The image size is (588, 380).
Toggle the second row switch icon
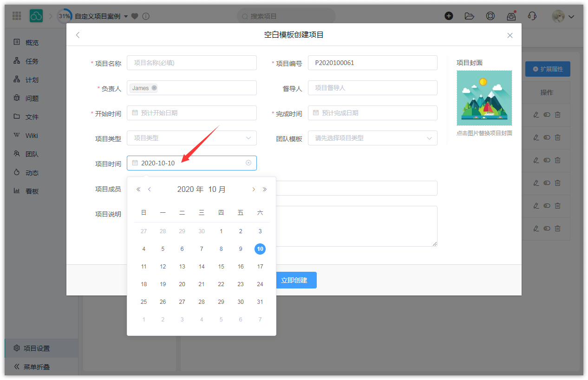click(547, 138)
